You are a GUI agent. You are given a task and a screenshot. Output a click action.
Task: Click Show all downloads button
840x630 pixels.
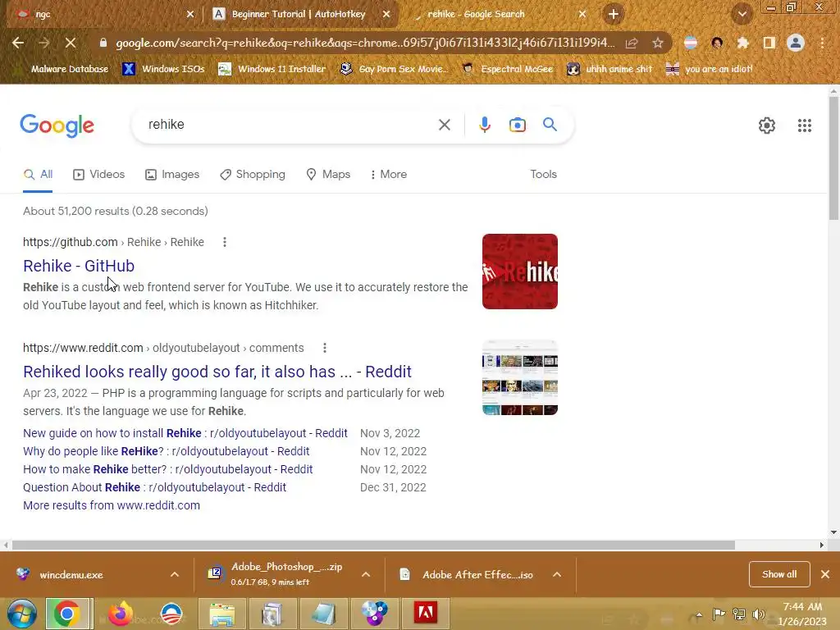tap(779, 574)
